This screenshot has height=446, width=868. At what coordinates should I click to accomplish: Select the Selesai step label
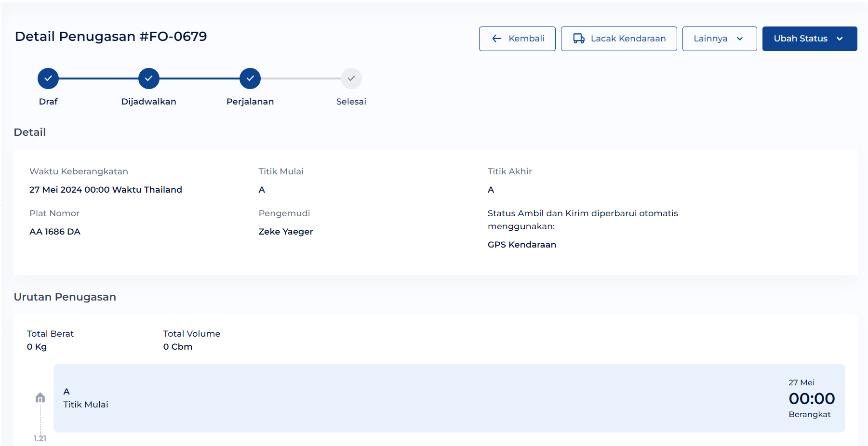click(x=351, y=102)
